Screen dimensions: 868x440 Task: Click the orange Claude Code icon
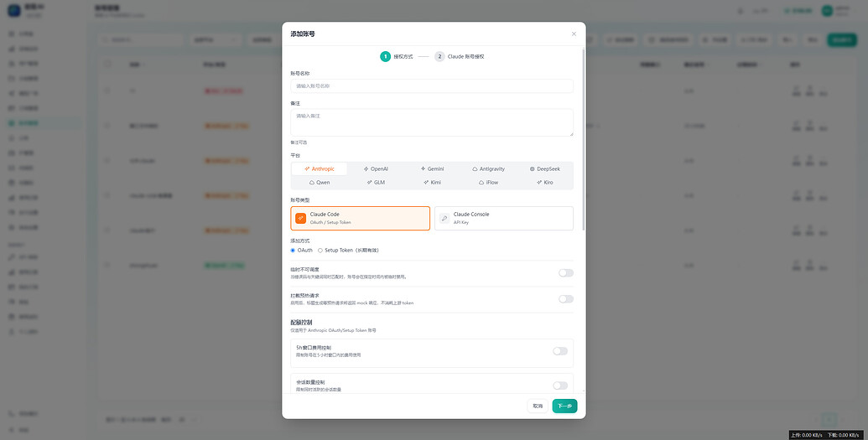[x=300, y=218]
